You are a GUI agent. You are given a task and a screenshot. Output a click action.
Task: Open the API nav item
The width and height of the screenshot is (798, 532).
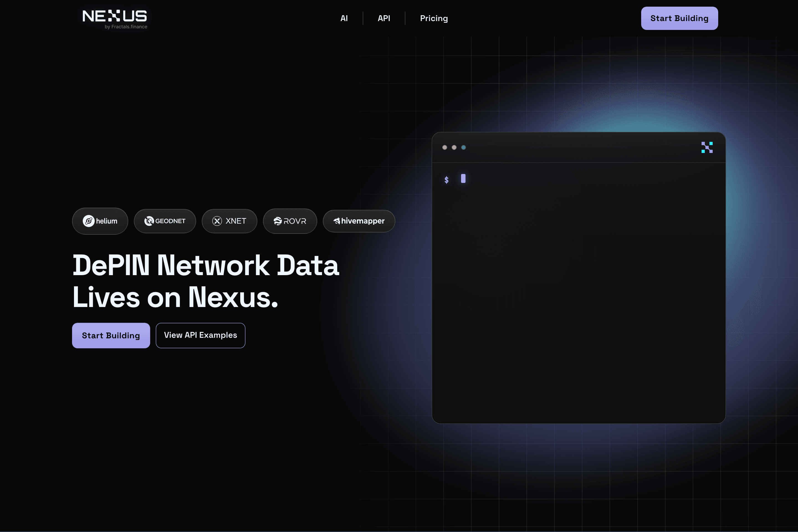384,18
